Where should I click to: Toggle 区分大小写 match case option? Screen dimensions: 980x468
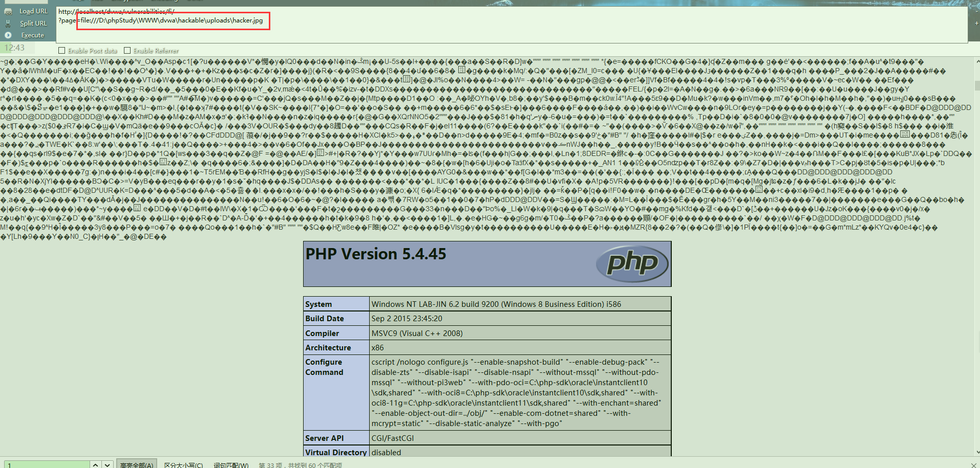pyautogui.click(x=183, y=465)
